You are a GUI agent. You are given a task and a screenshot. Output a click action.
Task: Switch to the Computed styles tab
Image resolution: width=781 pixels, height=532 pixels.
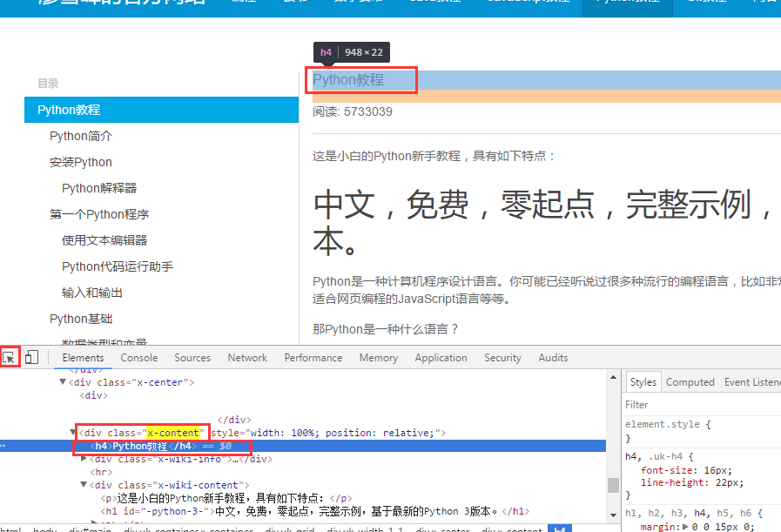click(690, 381)
